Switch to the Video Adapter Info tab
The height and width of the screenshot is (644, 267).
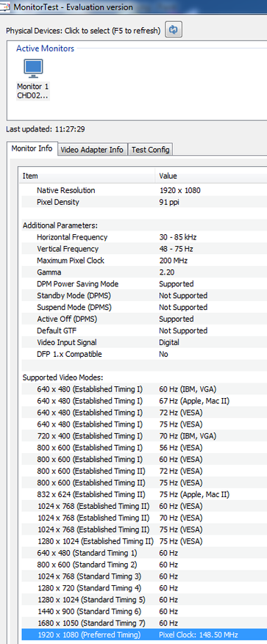(92, 150)
